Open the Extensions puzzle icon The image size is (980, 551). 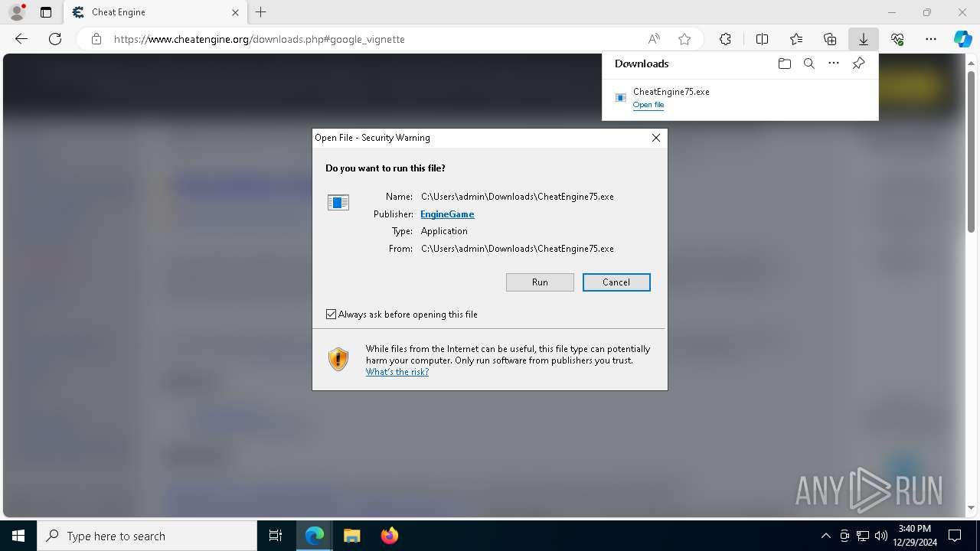(x=725, y=39)
